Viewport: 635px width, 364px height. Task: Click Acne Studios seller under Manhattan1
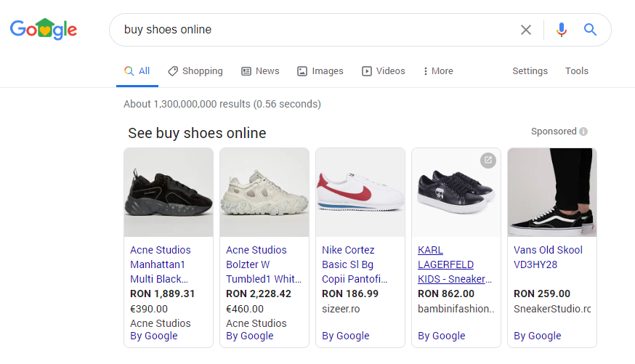point(161,323)
